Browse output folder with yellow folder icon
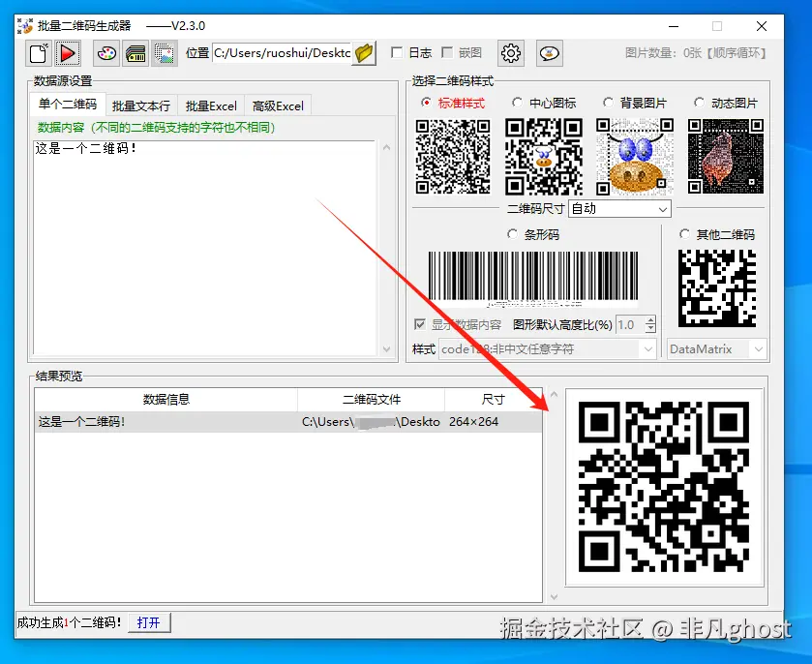 pos(365,53)
